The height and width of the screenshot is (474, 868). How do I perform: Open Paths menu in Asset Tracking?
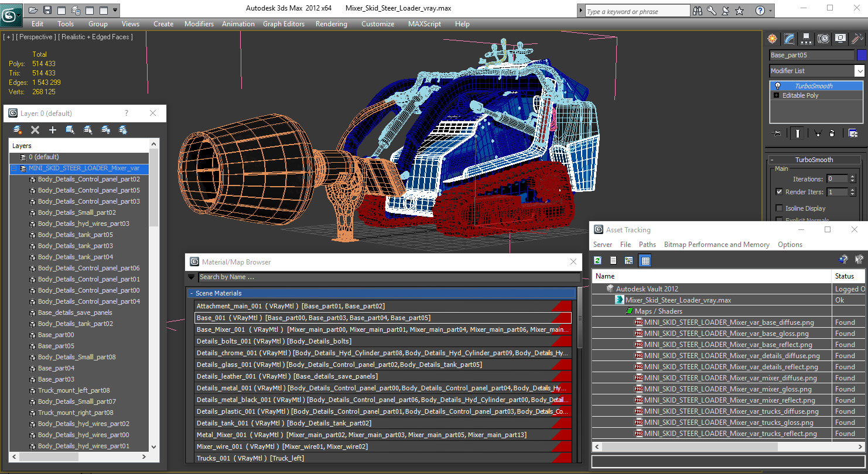pos(647,245)
